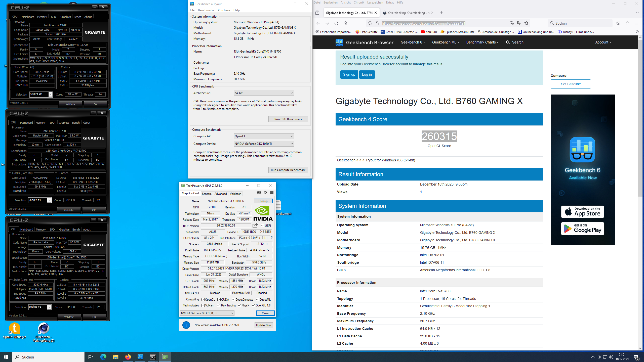644x362 pixels.
Task: Click the Set Baseline button
Action: (571, 84)
